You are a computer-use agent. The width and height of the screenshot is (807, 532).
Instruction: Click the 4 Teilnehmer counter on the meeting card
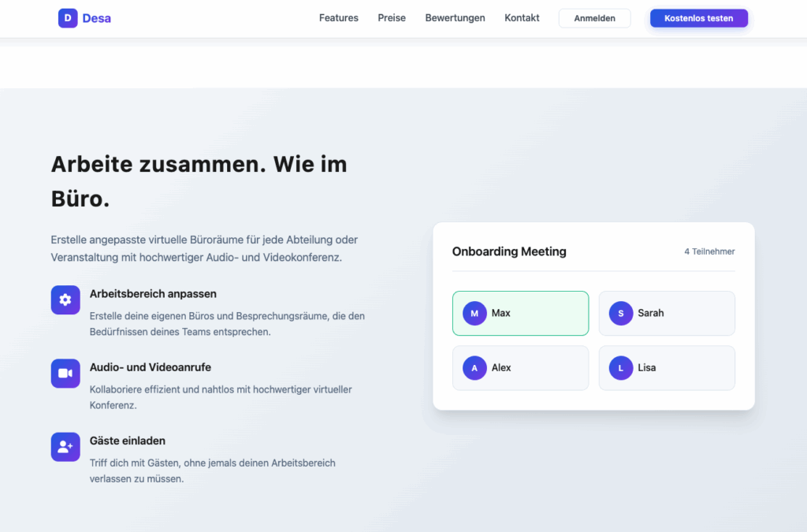(708, 251)
